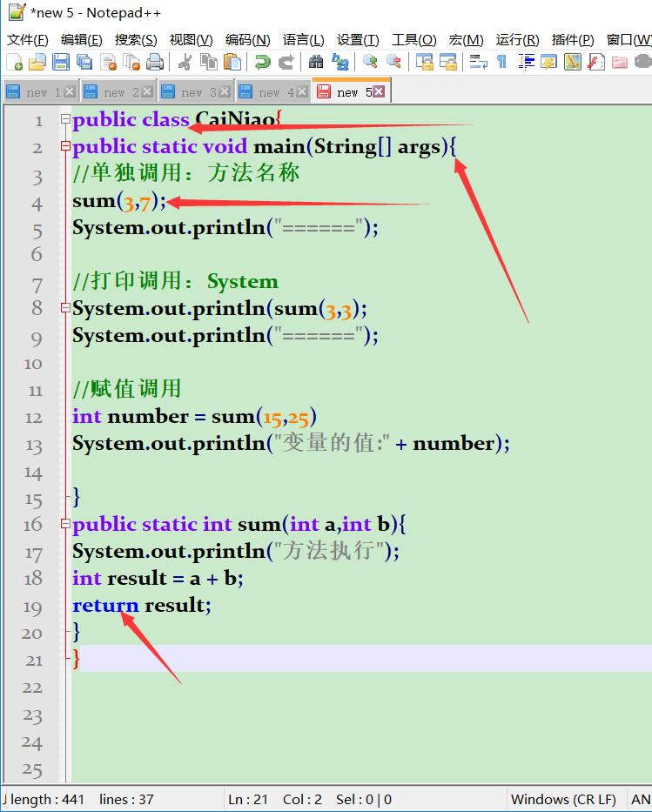Toggle synchronize vertical scrolling
The width and height of the screenshot is (652, 812).
pos(424,62)
